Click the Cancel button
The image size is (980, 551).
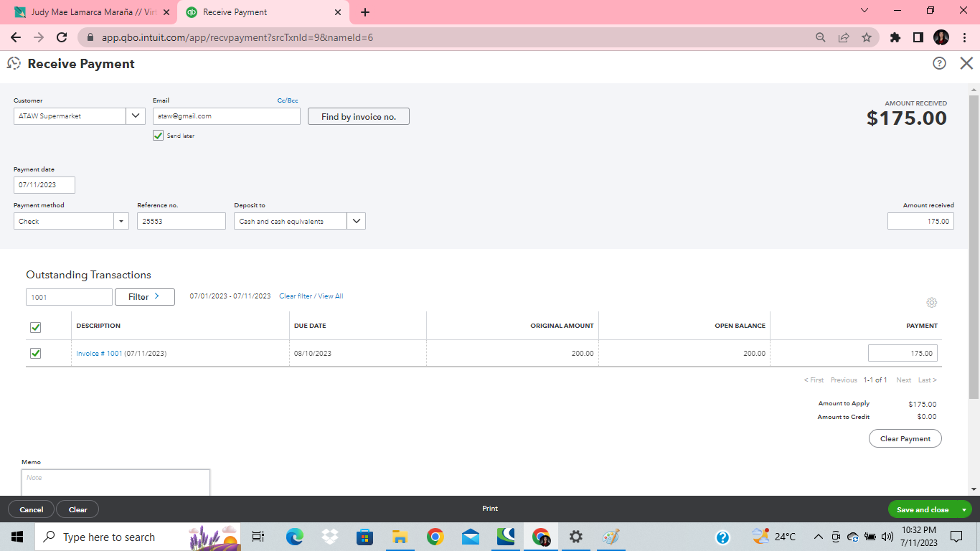click(31, 509)
